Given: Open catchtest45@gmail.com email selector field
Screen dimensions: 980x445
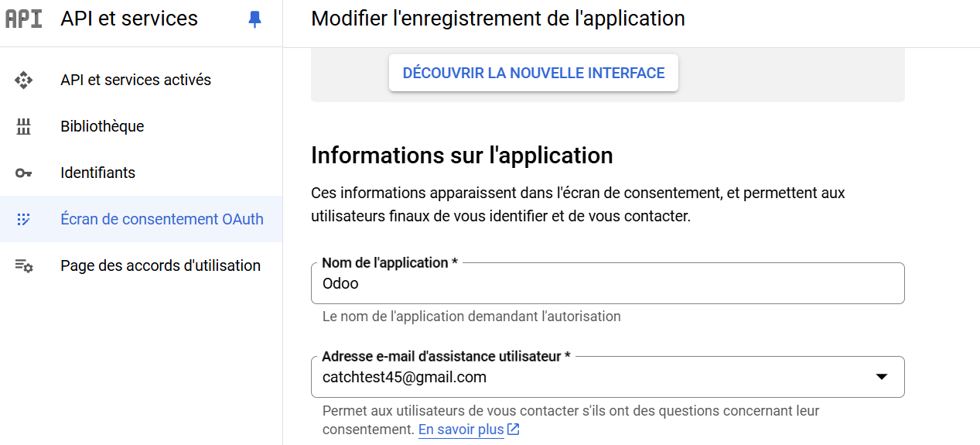Looking at the screenshot, I should (608, 377).
